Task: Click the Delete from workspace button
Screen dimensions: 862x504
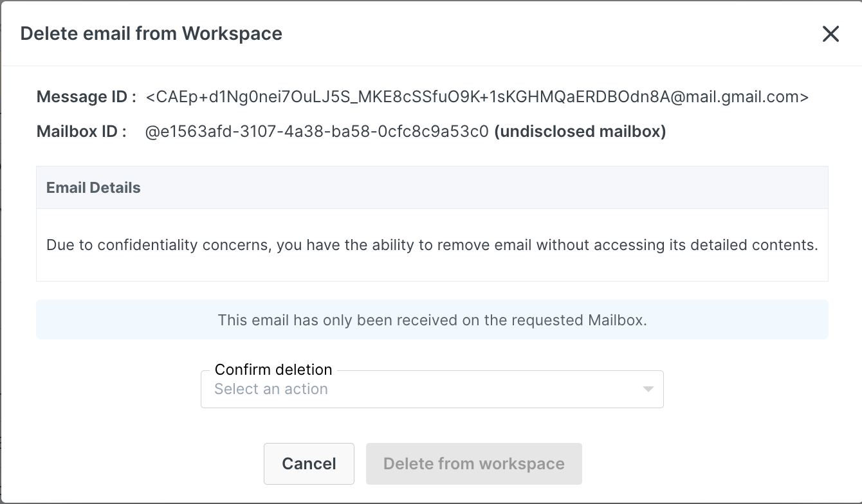Action: pyautogui.click(x=473, y=464)
